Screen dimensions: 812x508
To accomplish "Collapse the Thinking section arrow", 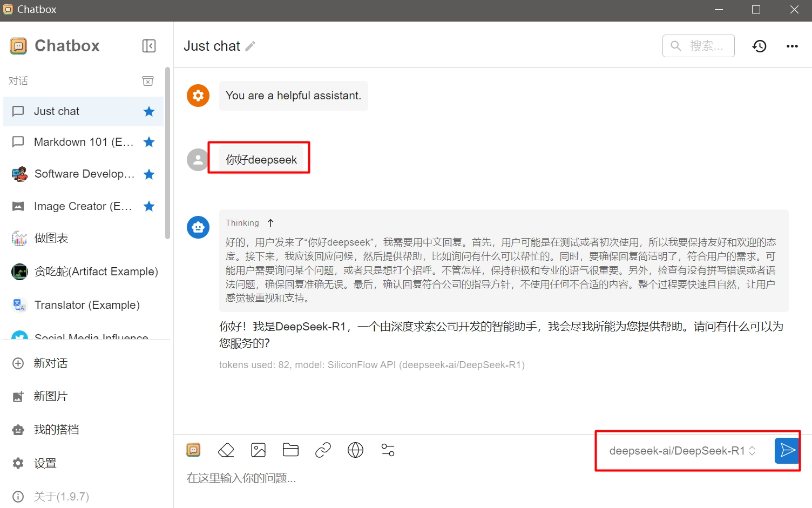I will (x=270, y=223).
